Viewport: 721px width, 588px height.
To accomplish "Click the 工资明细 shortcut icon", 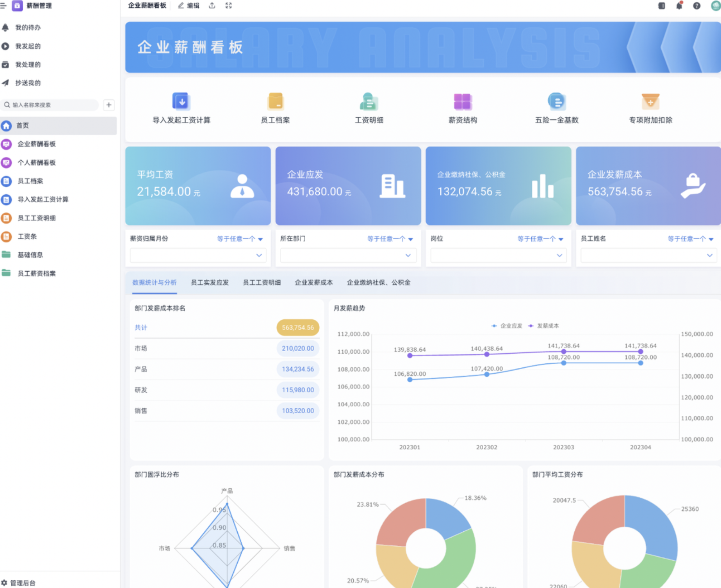I will point(369,101).
